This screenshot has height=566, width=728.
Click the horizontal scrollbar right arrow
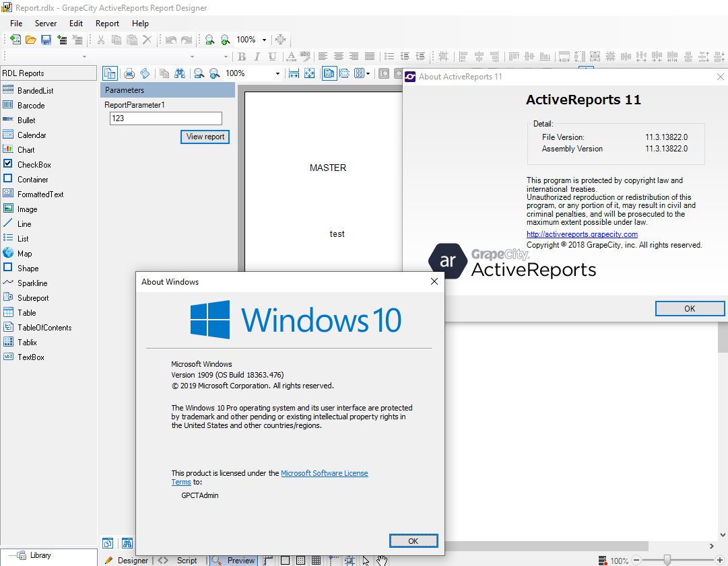click(711, 546)
